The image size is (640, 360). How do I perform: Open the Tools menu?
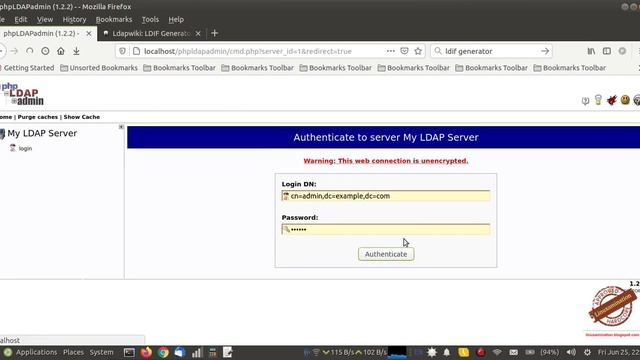tap(150, 19)
